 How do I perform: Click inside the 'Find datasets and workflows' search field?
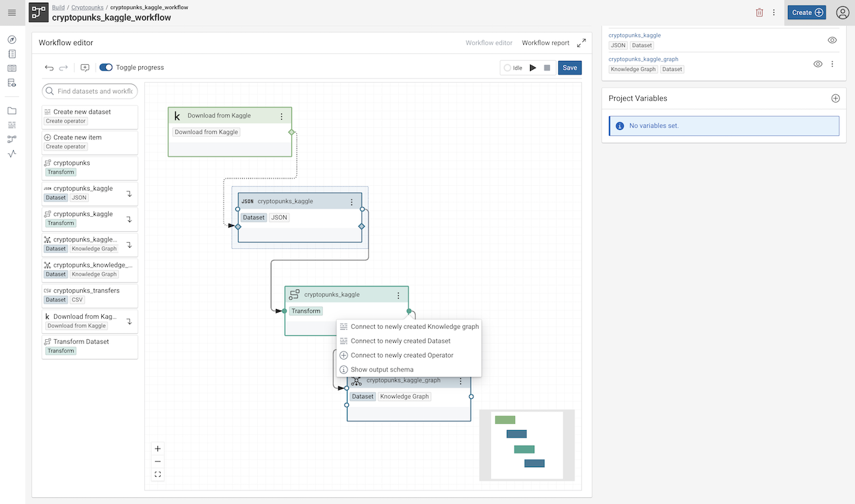pos(90,90)
